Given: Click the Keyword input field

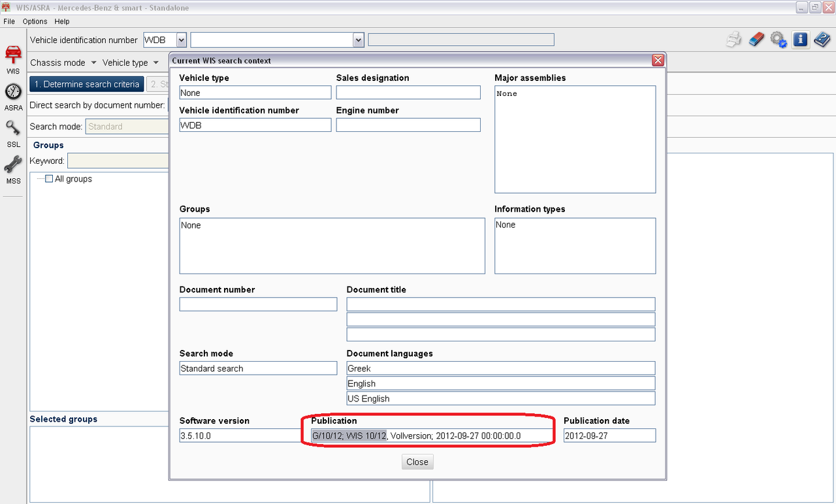Looking at the screenshot, I should pyautogui.click(x=118, y=161).
